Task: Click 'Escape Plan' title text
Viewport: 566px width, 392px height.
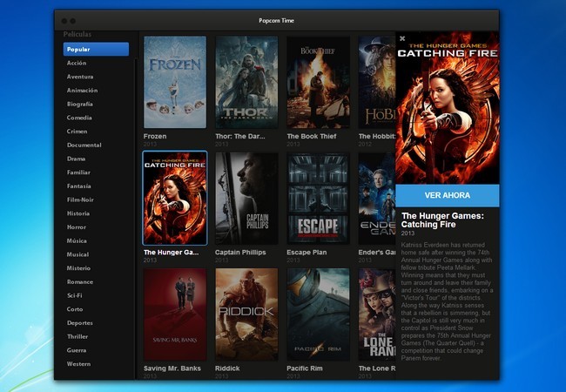Action: click(x=307, y=253)
